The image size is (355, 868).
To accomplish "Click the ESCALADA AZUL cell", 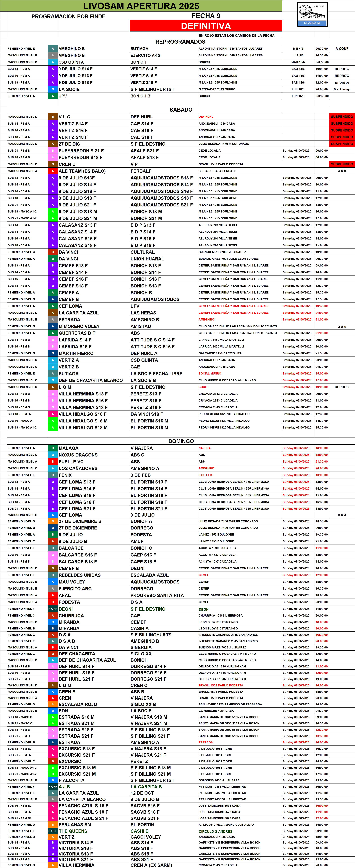I will tap(164, 575).
